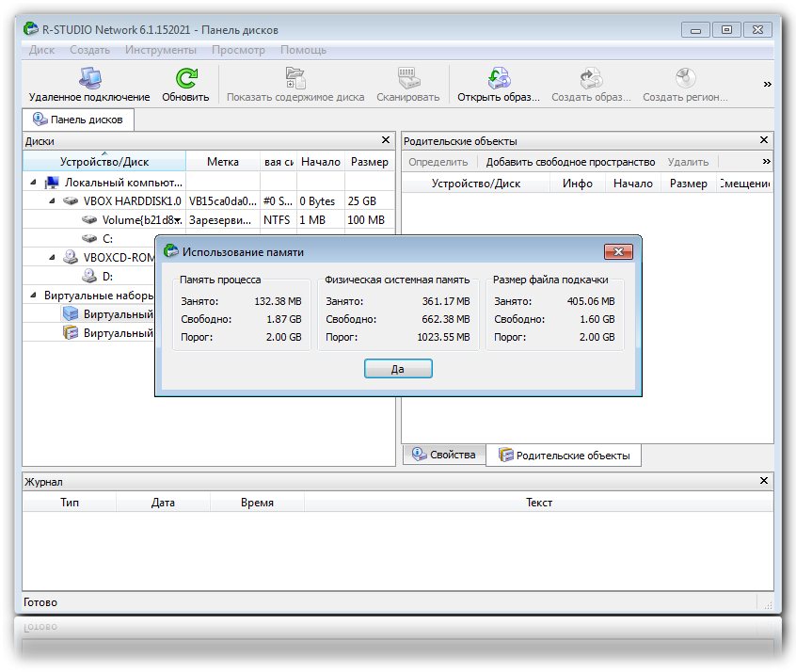Select the VBOX HARDDISK1.0 drive entry

(x=132, y=201)
